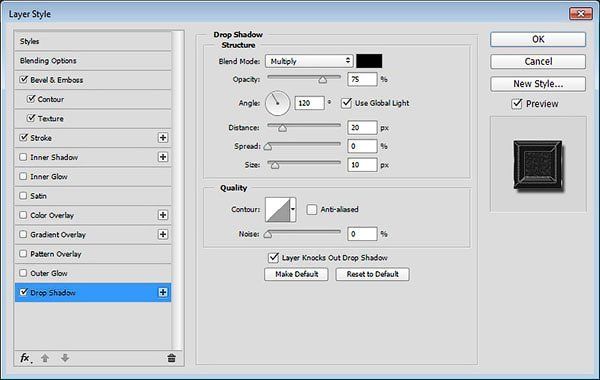Click the style preview thumbnail
The height and width of the screenshot is (380, 600).
pos(538,165)
